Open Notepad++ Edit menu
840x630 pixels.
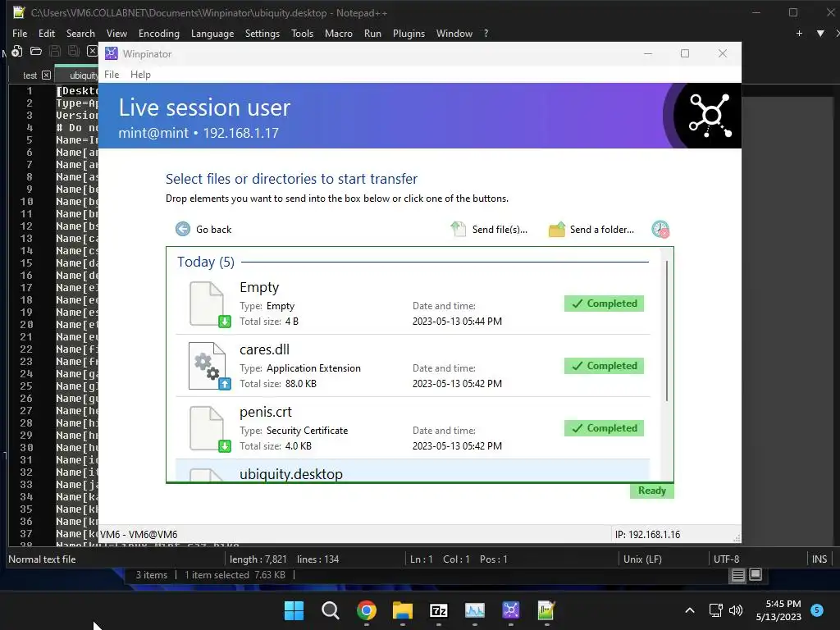click(x=47, y=33)
